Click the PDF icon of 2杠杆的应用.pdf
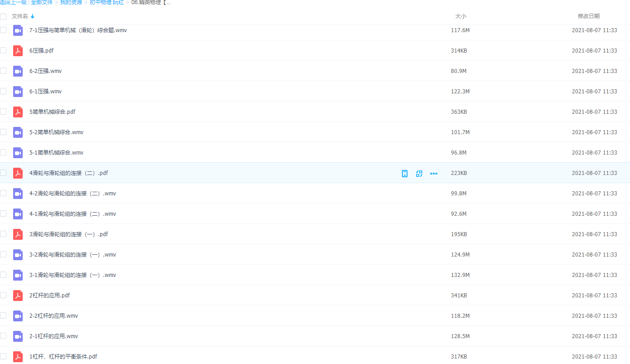Viewport: 630px width, 364px height. click(x=18, y=296)
